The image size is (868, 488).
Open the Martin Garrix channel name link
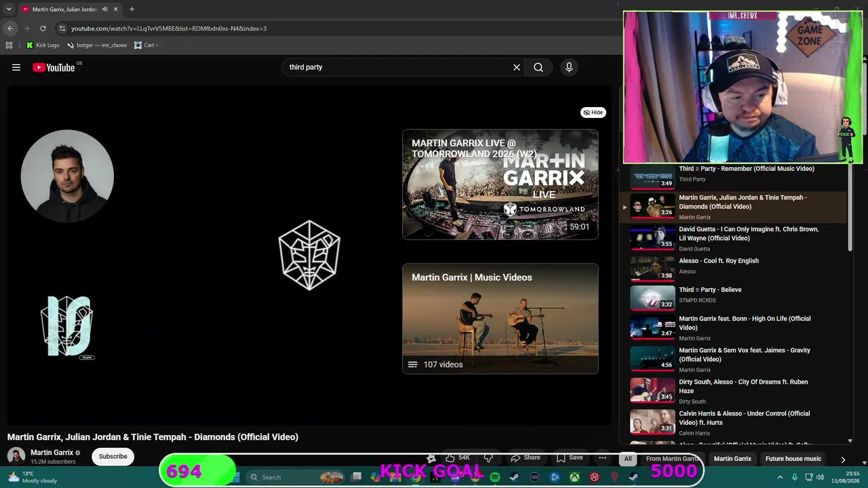click(x=52, y=452)
